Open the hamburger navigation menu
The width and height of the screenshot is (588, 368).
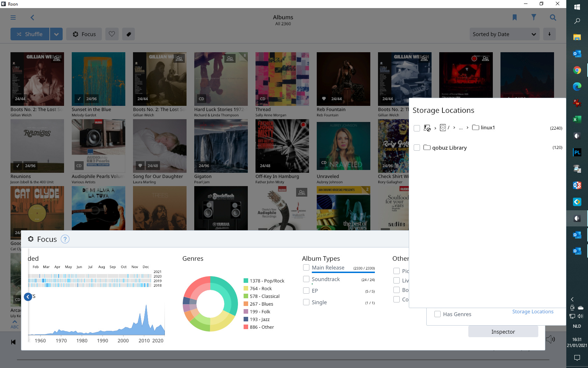click(x=13, y=18)
